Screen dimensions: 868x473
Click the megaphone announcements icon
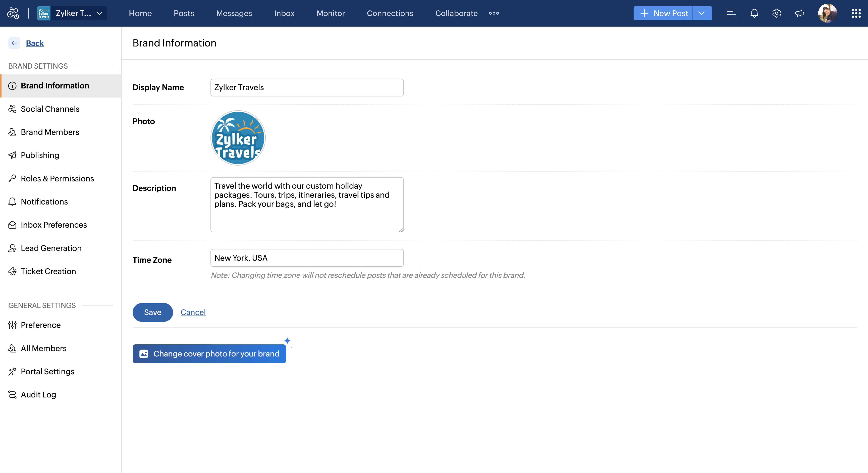point(799,13)
